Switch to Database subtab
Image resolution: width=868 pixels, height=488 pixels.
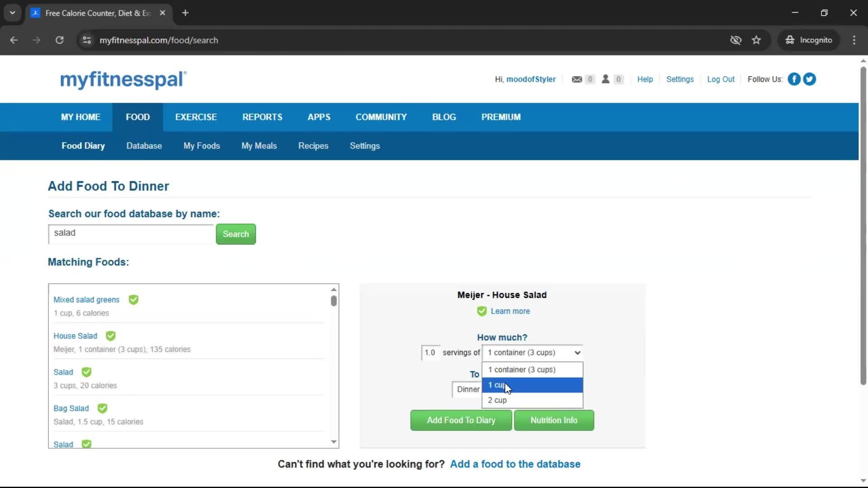144,146
